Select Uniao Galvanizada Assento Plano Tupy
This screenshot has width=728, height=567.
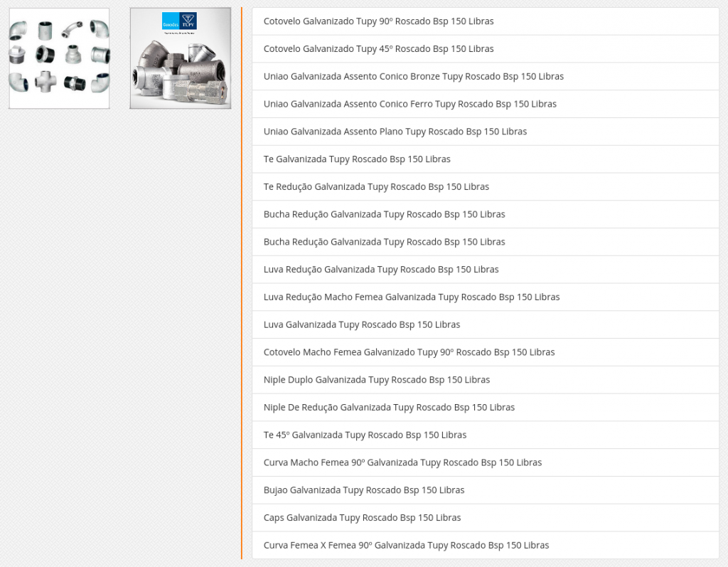pyautogui.click(x=395, y=132)
